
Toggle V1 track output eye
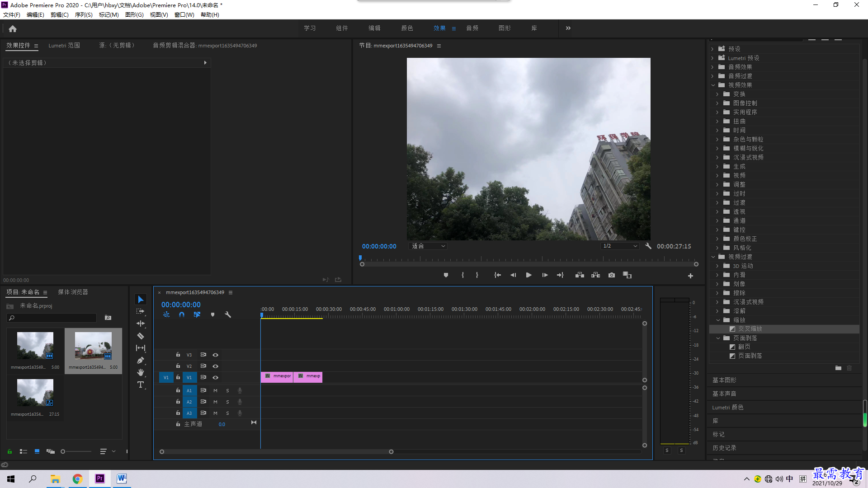point(216,377)
